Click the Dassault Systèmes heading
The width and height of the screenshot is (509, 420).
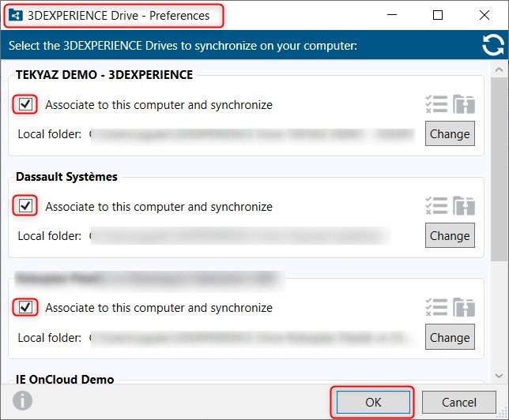pos(66,177)
